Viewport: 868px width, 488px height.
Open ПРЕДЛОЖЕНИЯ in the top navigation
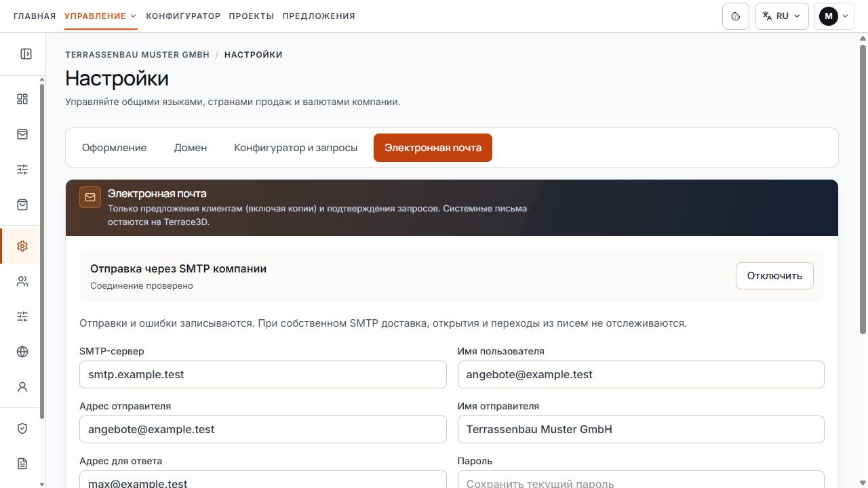point(319,16)
